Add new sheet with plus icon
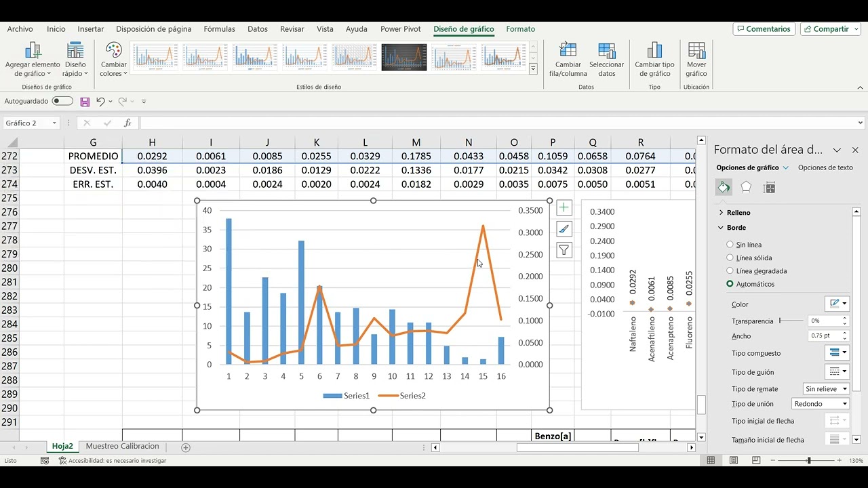868x488 pixels. tap(186, 447)
